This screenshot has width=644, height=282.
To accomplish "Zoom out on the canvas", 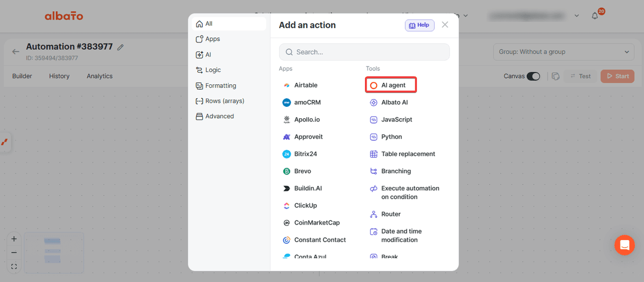I will tap(14, 252).
